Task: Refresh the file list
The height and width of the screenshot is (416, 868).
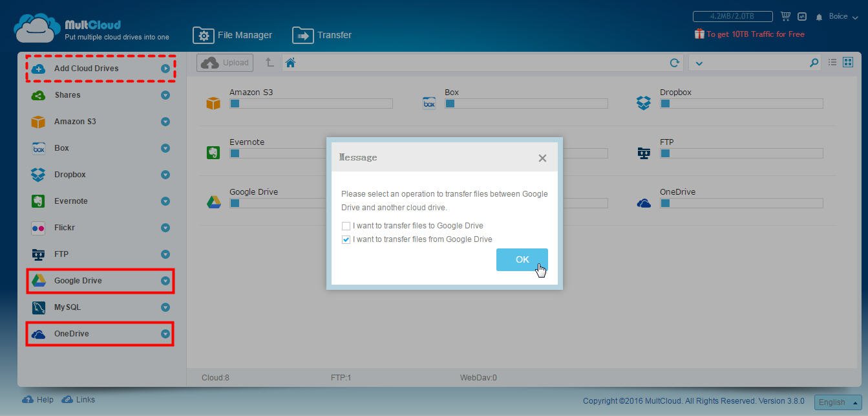Action: [674, 63]
